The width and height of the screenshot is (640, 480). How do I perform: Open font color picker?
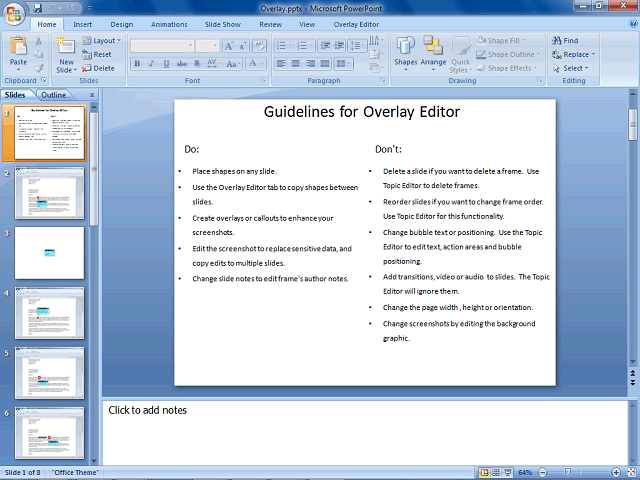point(256,63)
